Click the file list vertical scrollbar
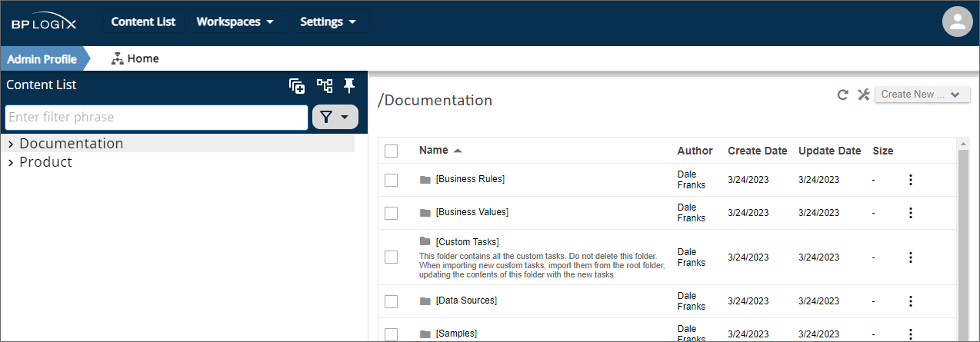The width and height of the screenshot is (980, 342). point(963,231)
